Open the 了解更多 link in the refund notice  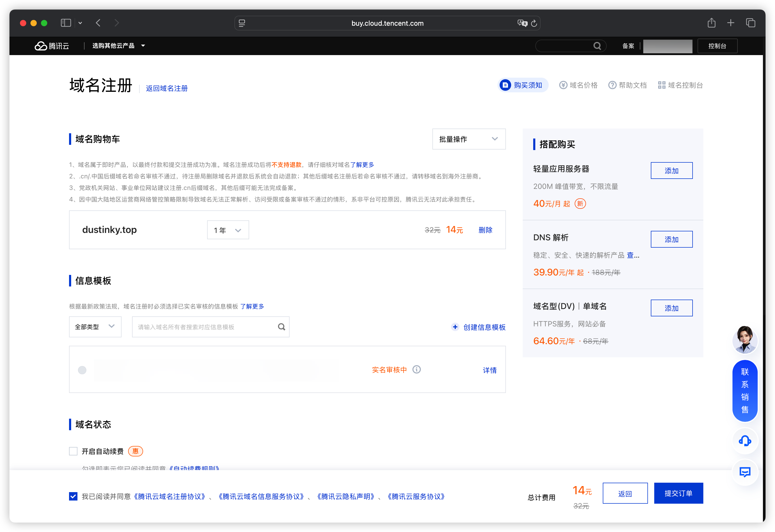[362, 165]
